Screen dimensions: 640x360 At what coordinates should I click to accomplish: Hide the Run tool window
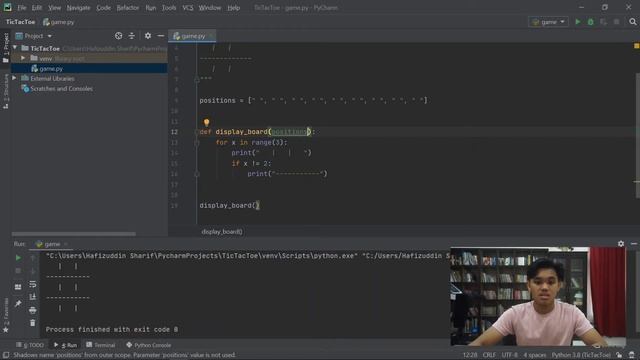pos(633,244)
